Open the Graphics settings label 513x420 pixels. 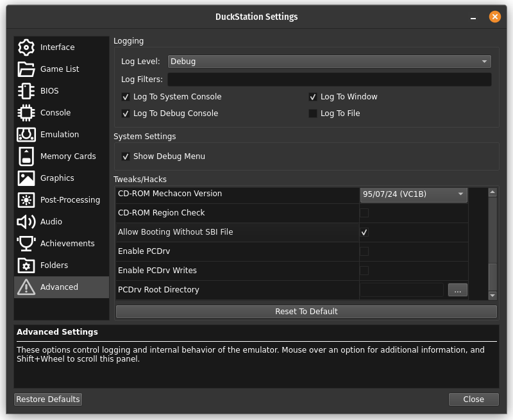click(x=57, y=178)
